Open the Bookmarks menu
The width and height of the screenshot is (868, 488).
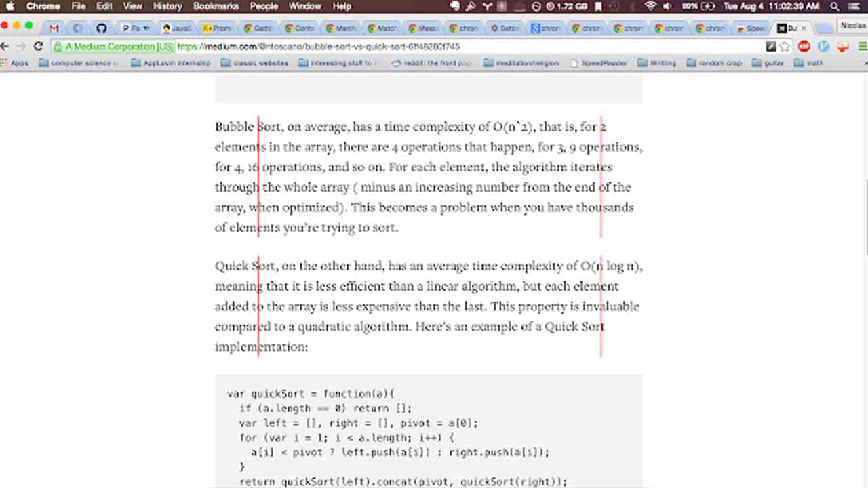point(216,6)
